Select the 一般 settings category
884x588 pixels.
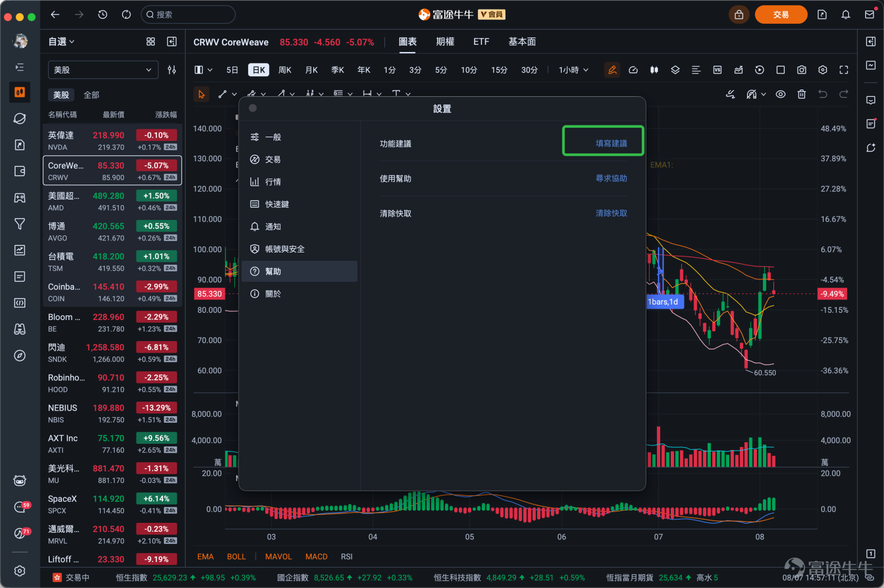pos(299,137)
